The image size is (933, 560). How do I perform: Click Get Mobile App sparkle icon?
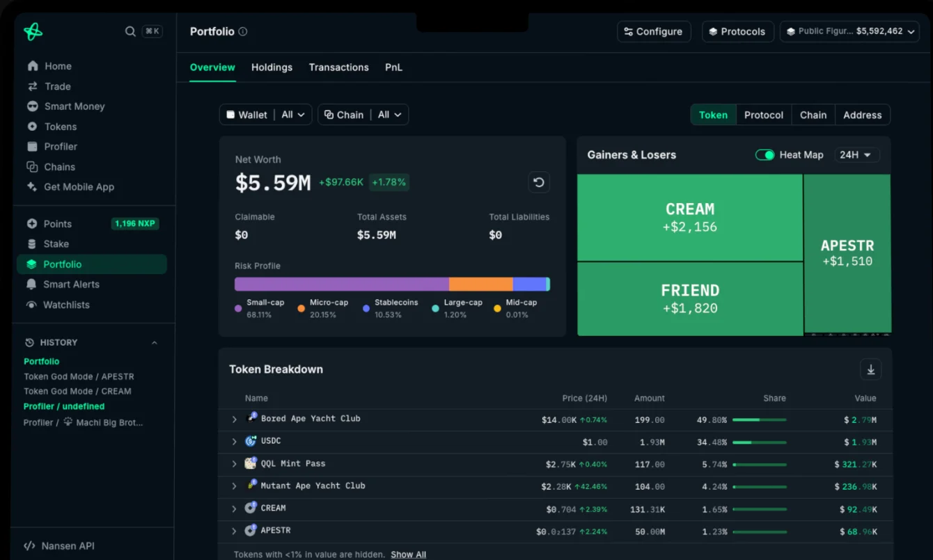pos(32,187)
